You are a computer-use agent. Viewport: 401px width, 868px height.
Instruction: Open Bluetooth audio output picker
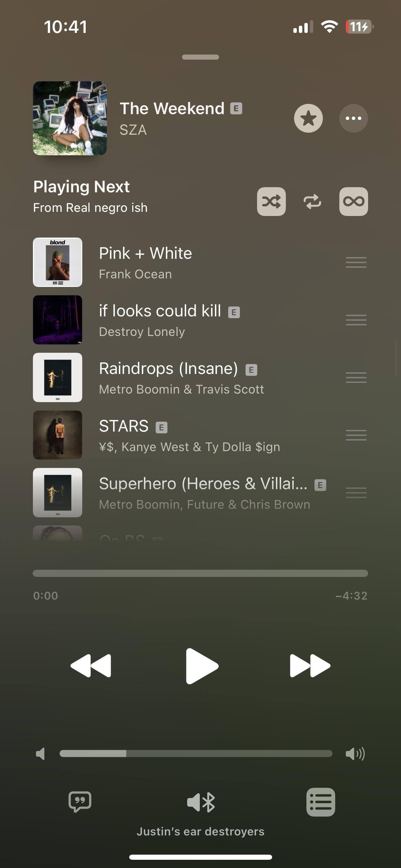(x=201, y=803)
